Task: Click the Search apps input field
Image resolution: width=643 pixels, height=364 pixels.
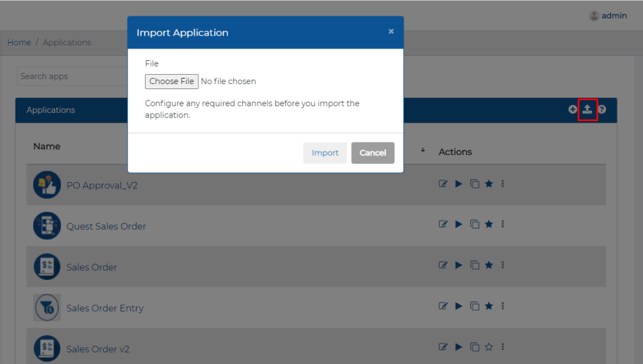Action: coord(72,76)
